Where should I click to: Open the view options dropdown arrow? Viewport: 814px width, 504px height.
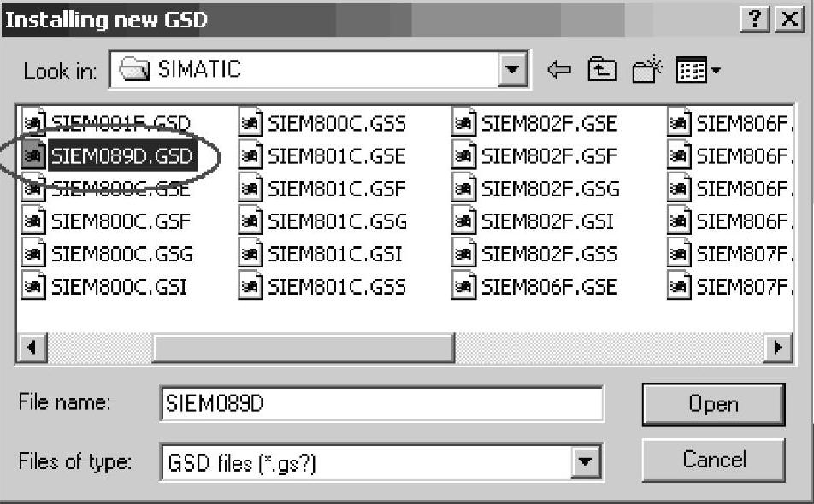tap(716, 69)
